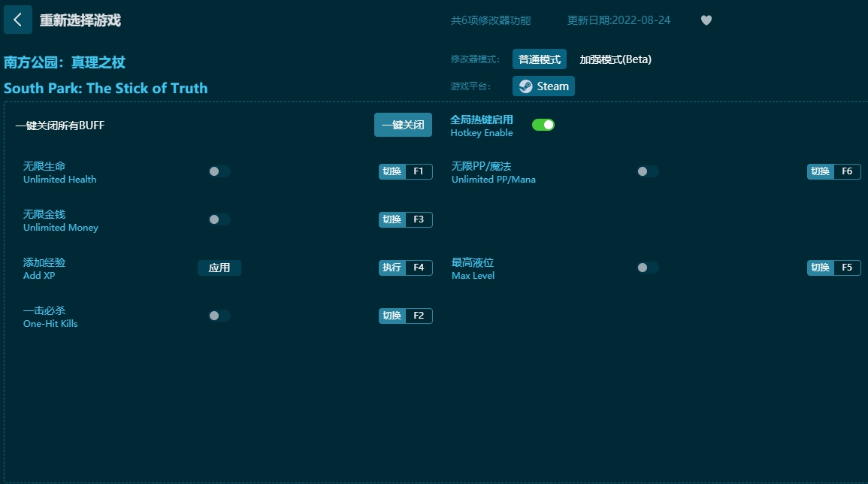Click the 共6项修改器功能 text

[x=491, y=20]
